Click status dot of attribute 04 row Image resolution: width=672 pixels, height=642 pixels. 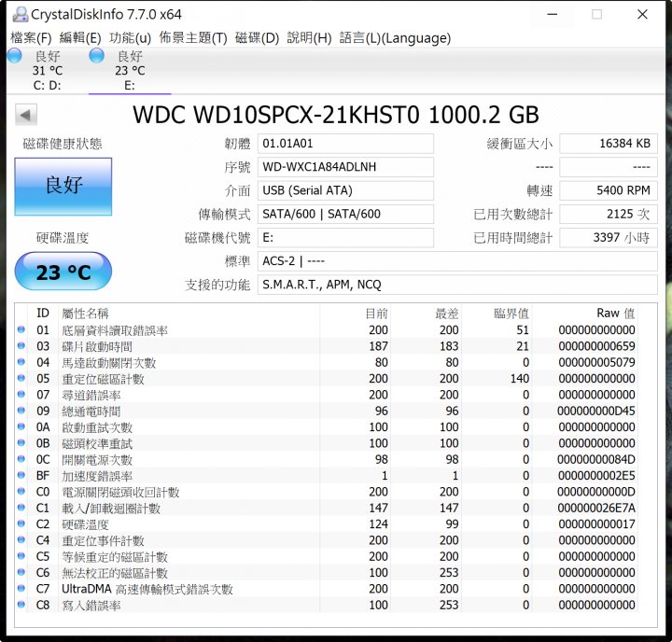point(21,362)
